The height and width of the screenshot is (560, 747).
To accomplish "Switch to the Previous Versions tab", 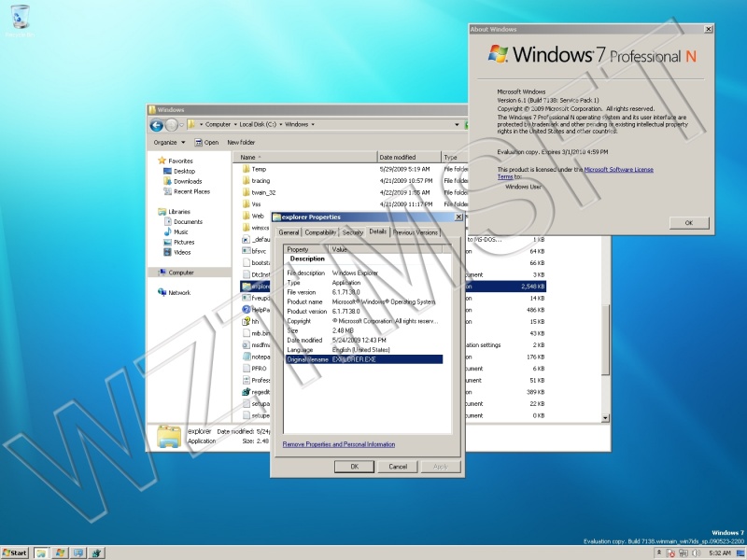I will tap(415, 232).
